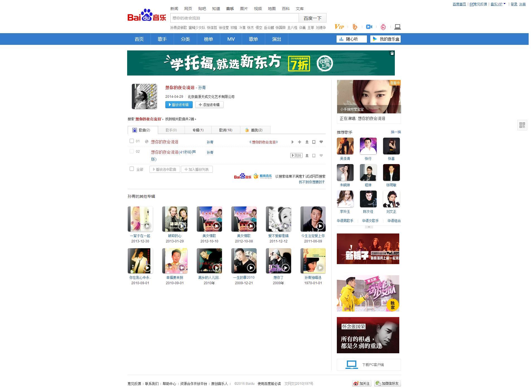
Task: Open album 幸福要来到 cover
Action: coord(175,261)
